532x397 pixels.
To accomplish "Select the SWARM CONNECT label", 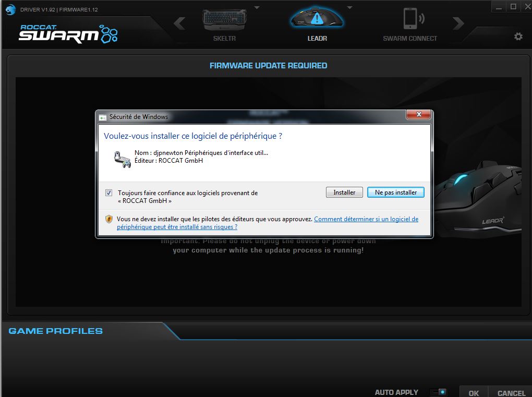I will tap(410, 38).
